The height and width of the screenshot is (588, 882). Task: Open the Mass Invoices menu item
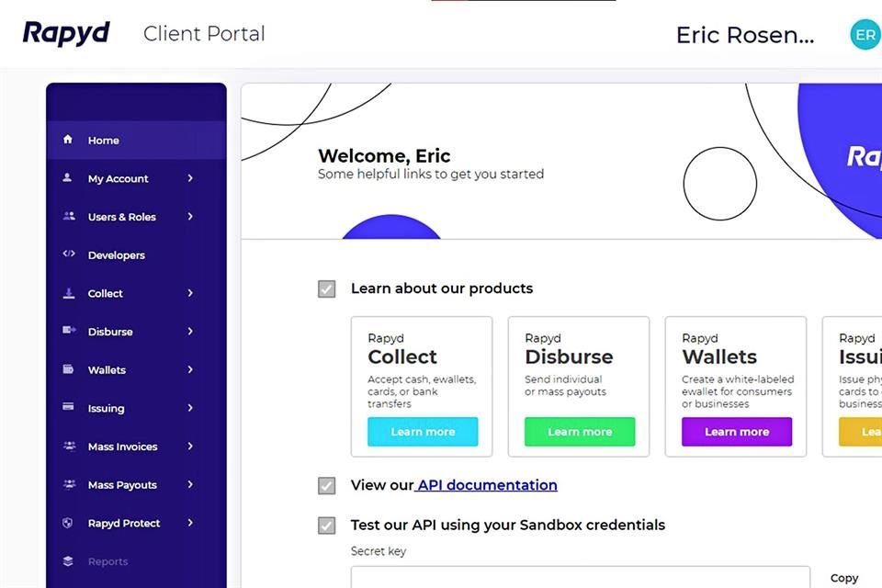click(x=122, y=447)
